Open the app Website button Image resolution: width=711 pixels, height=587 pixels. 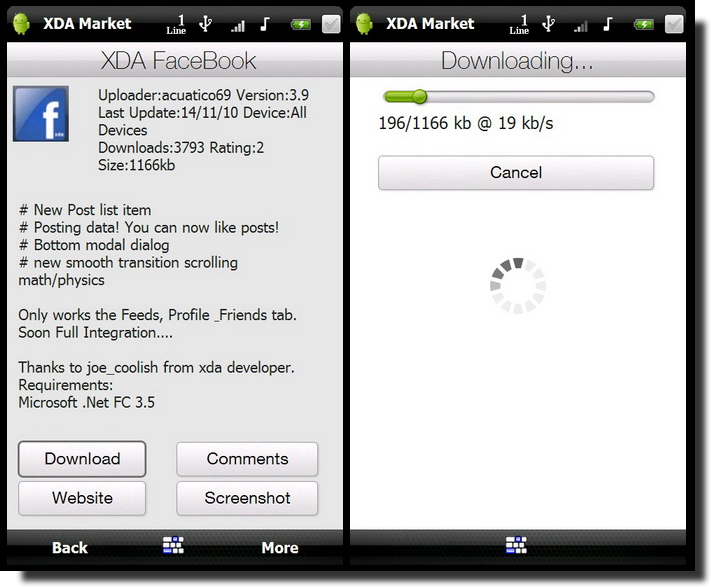point(82,498)
